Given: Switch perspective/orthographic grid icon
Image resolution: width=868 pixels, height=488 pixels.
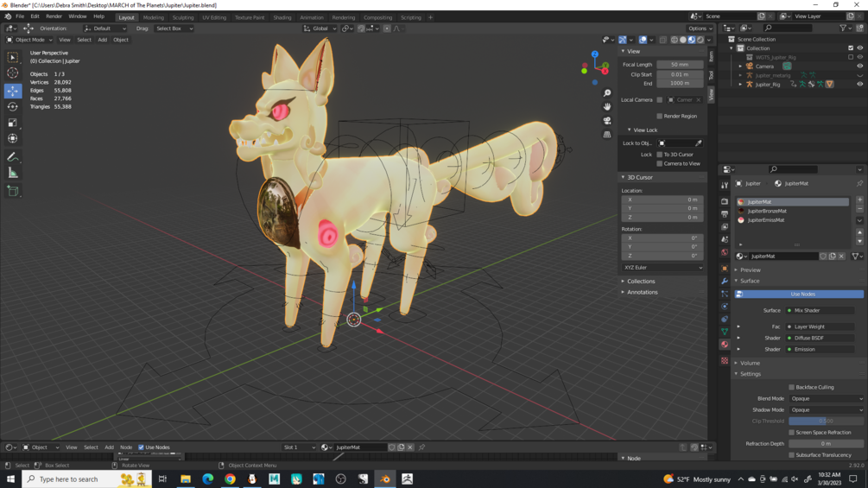Looking at the screenshot, I should tap(607, 134).
